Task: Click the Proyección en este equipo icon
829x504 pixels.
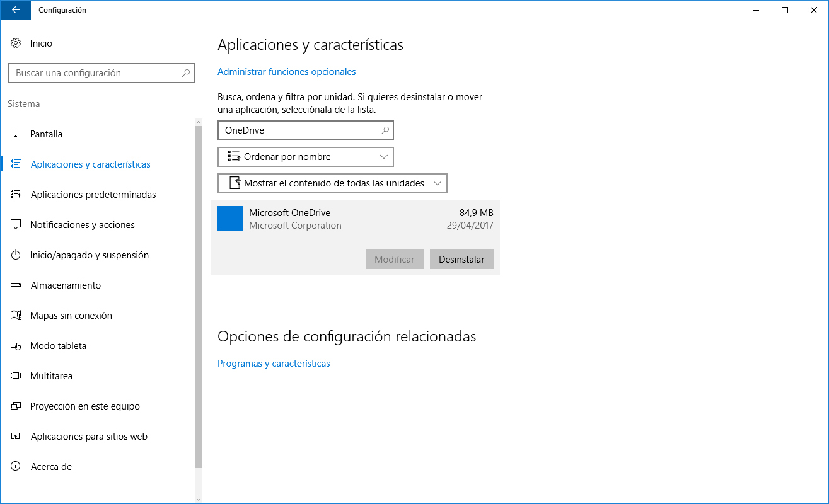Action: 16,406
